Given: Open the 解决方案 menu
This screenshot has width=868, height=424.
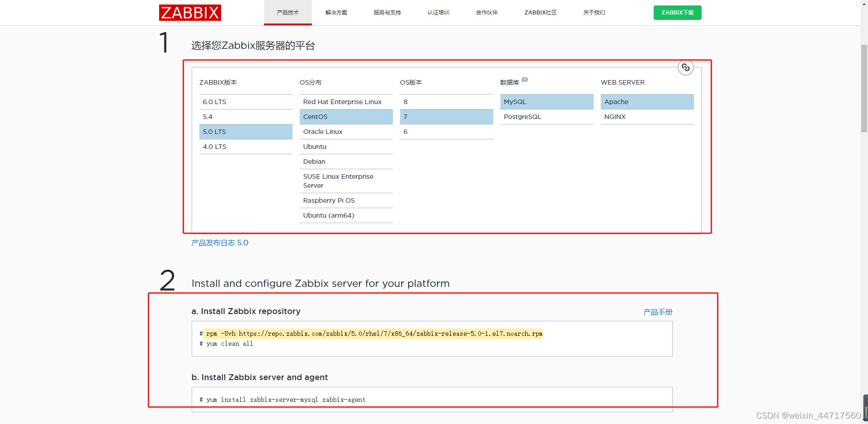Looking at the screenshot, I should [x=336, y=13].
